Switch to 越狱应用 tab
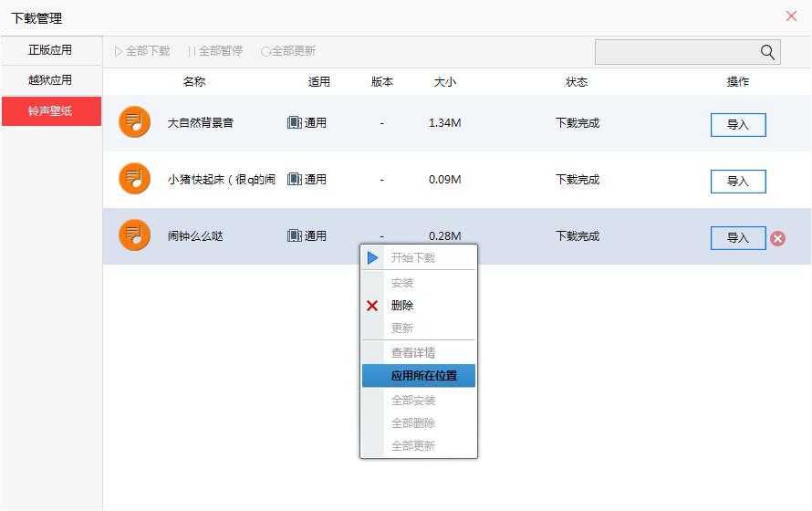 point(50,80)
